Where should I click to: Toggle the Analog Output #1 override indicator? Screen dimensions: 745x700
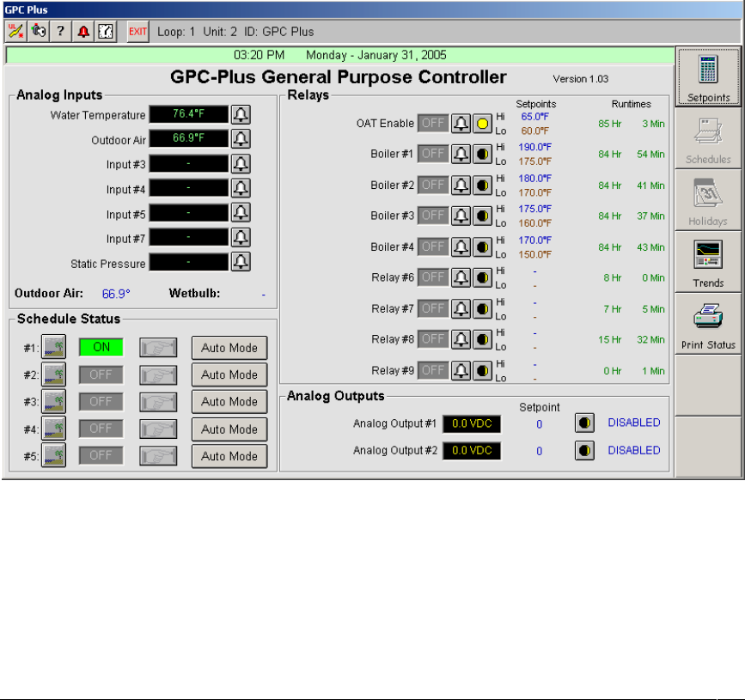[584, 423]
